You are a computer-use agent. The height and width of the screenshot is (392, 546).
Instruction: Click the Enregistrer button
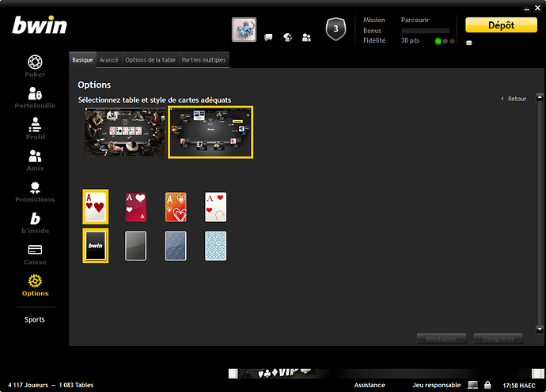[x=499, y=338]
